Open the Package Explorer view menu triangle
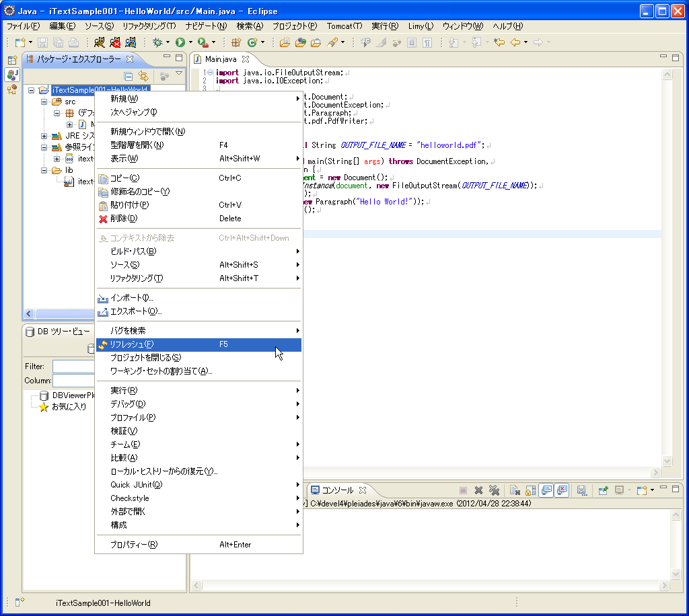This screenshot has width=689, height=616. [x=179, y=73]
